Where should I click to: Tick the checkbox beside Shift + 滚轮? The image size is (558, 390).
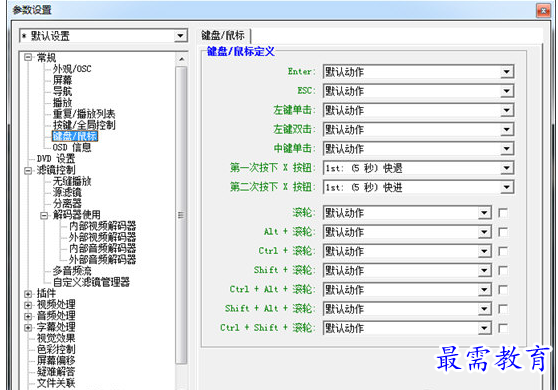coord(503,271)
